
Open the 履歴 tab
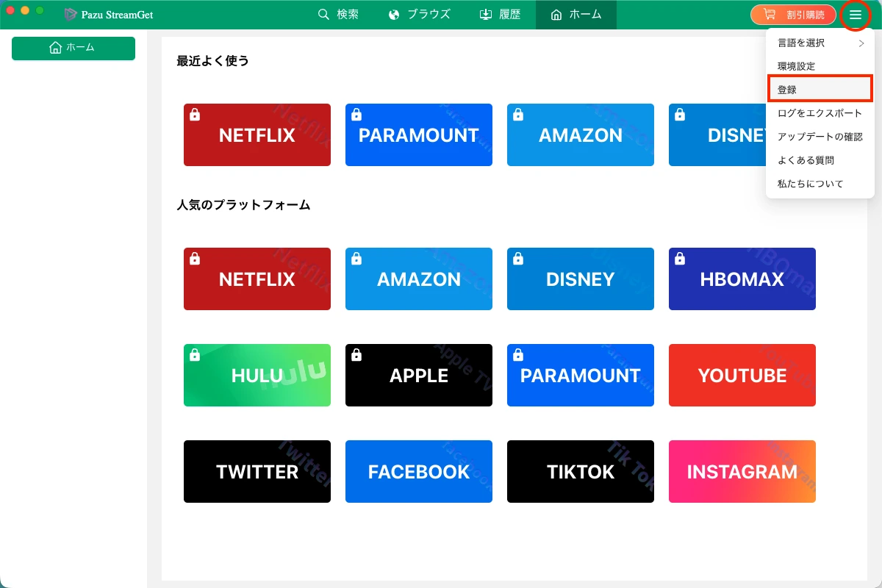click(500, 15)
